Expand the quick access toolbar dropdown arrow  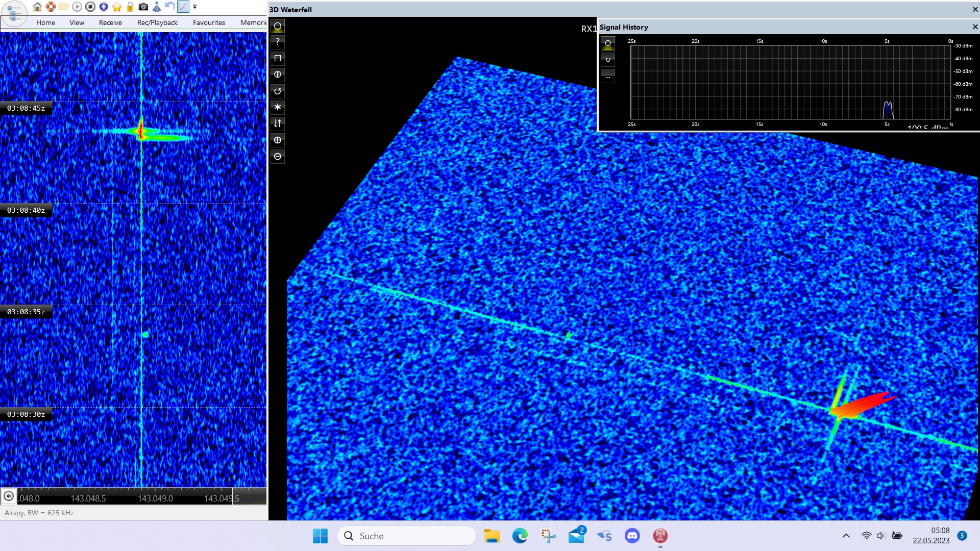coord(195,7)
